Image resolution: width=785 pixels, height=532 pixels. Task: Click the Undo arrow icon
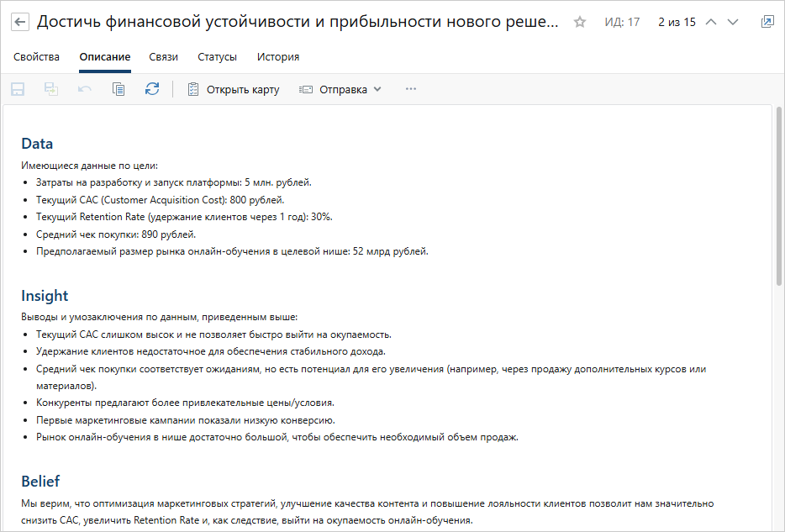tap(85, 89)
